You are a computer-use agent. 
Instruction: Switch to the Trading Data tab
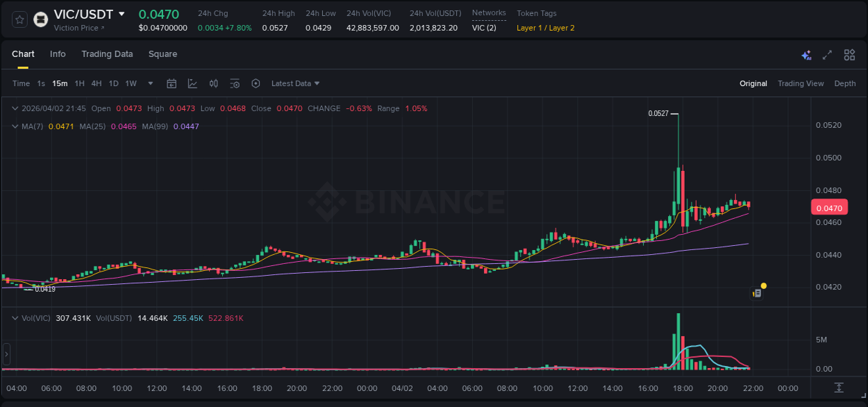point(107,54)
